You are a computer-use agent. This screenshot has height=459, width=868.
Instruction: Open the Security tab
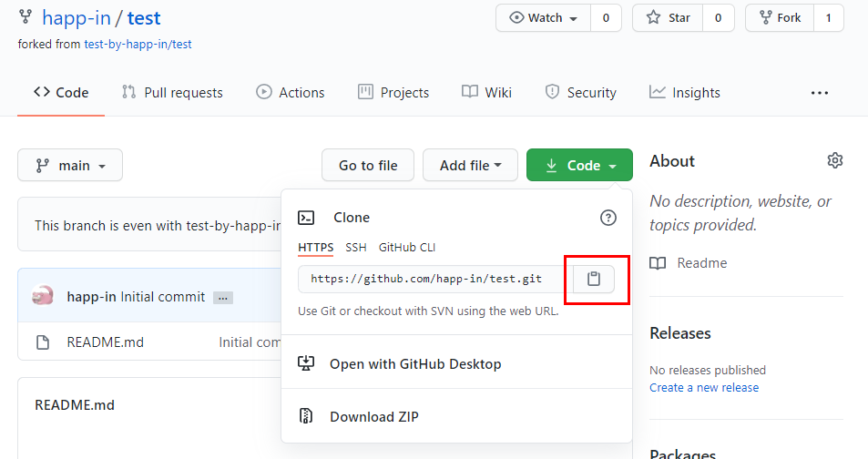580,93
